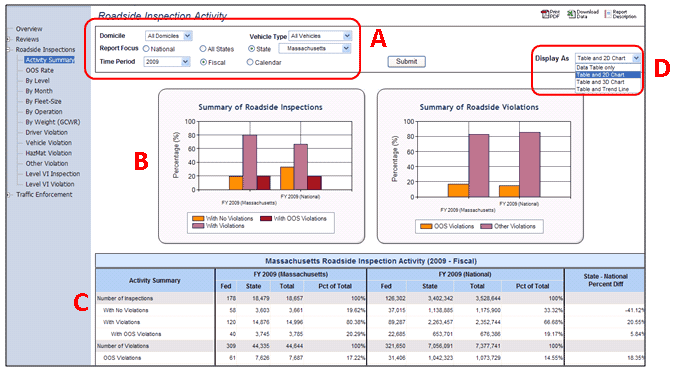Click the Report Description icon

[x=608, y=14]
